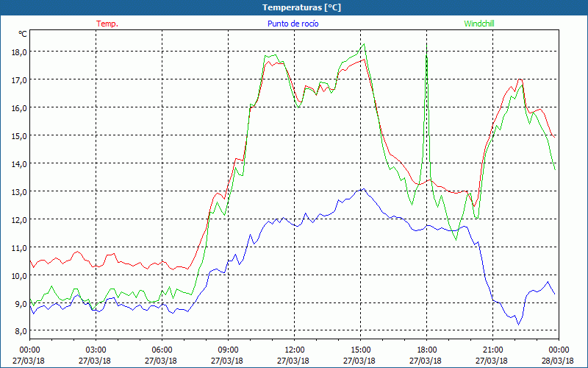Select the red 'Temp.' legend label
The image size is (588, 368).
pyautogui.click(x=107, y=24)
